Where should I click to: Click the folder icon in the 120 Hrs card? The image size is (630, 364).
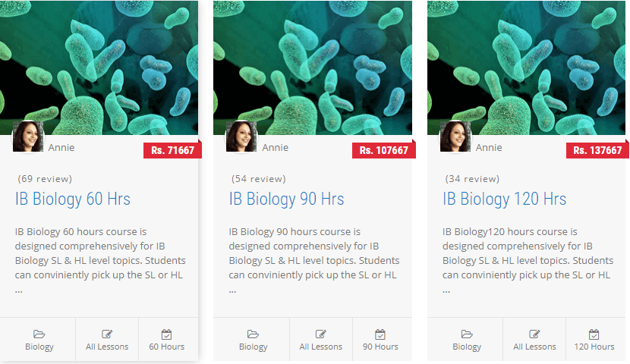tap(467, 334)
